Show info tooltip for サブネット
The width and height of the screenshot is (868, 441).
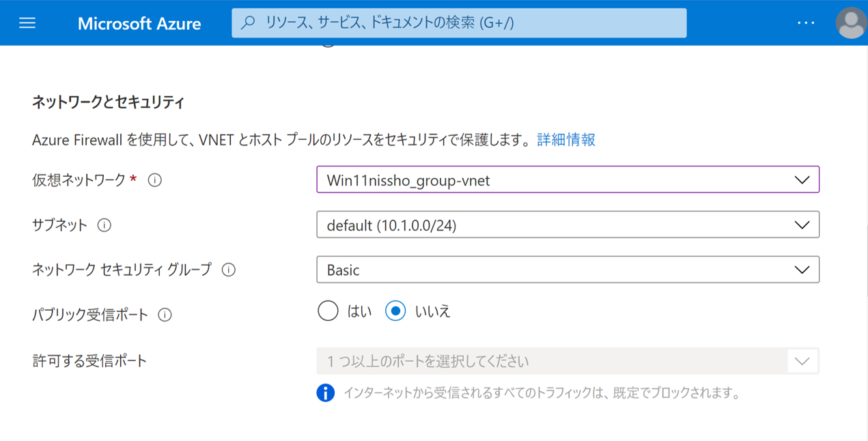pyautogui.click(x=104, y=225)
